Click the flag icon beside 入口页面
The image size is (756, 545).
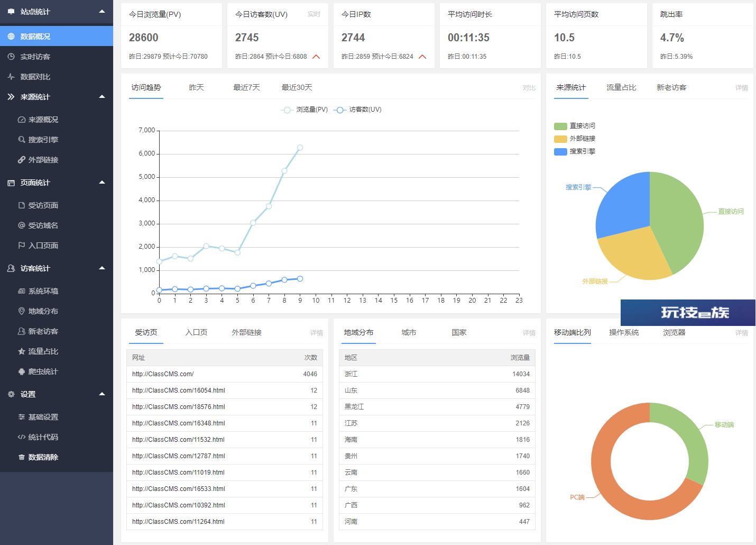click(x=22, y=246)
